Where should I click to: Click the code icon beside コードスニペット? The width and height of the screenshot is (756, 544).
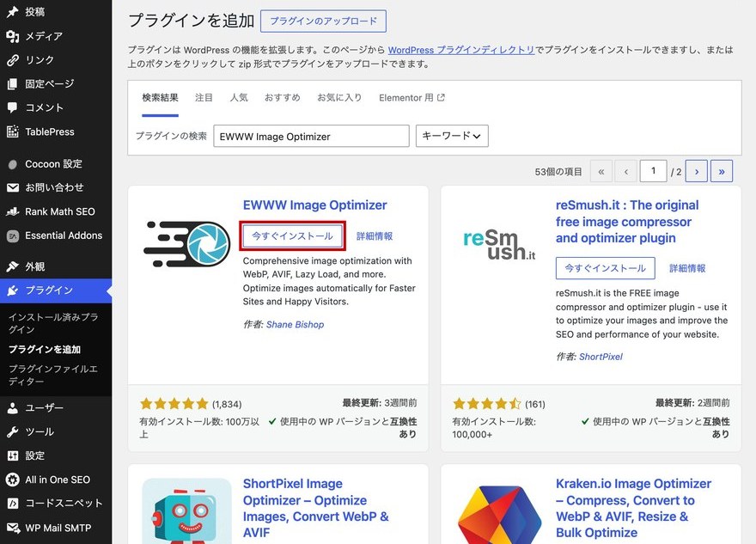13,503
